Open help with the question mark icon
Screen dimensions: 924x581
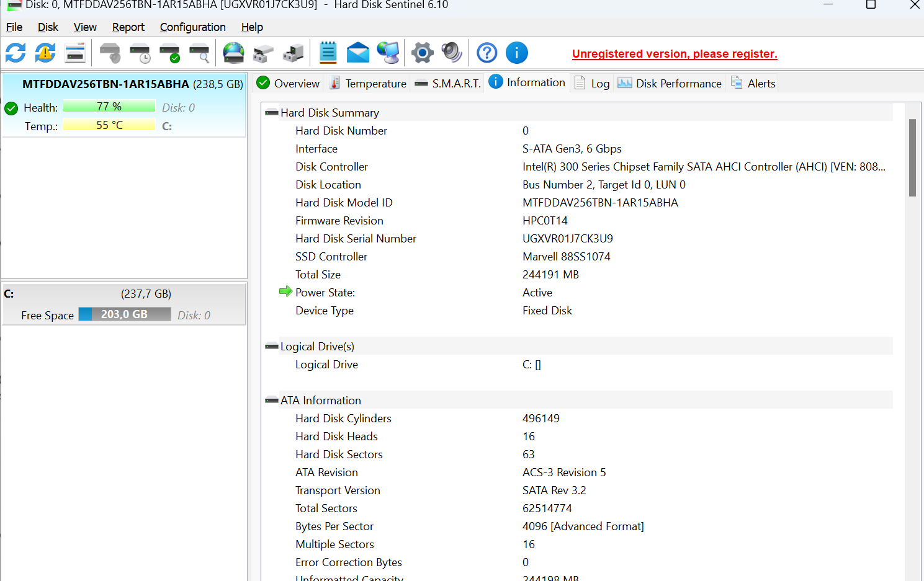487,53
